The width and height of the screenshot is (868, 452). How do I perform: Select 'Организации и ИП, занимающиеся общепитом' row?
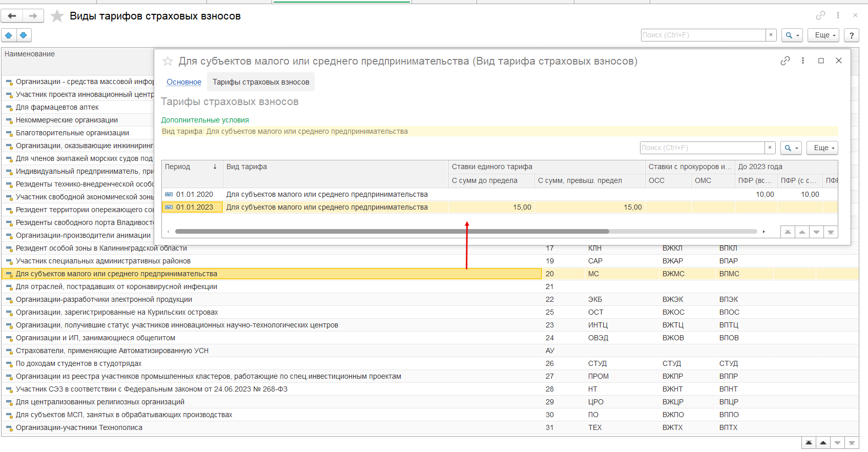tap(95, 338)
